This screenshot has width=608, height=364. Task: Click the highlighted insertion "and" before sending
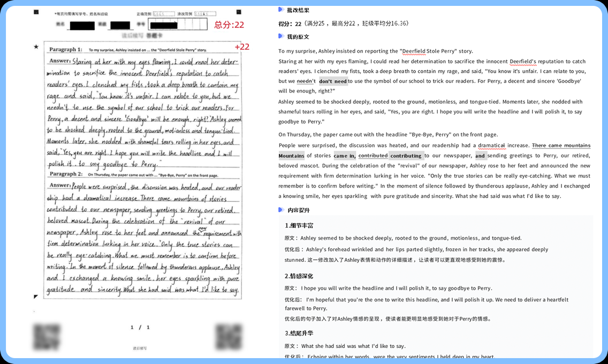tap(480, 156)
